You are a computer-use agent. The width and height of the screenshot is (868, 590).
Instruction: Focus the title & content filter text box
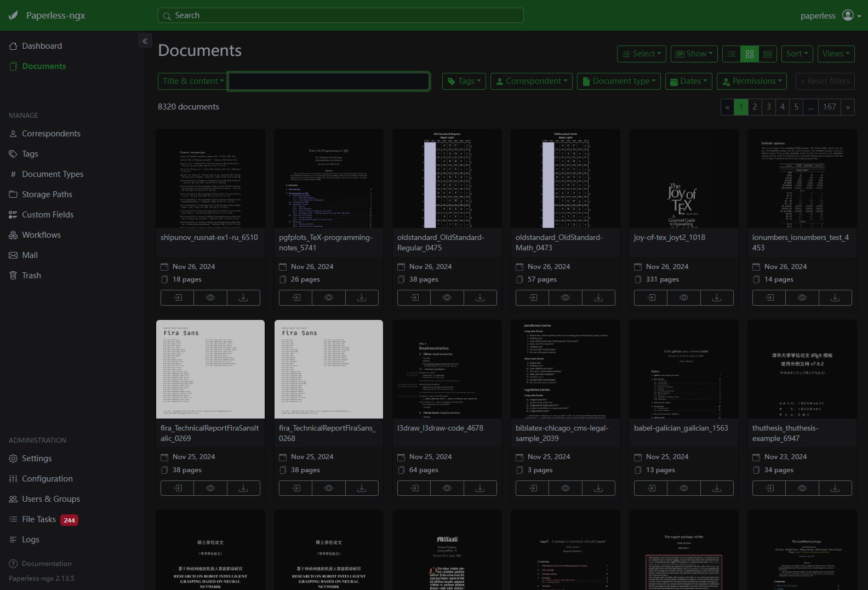pyautogui.click(x=329, y=81)
